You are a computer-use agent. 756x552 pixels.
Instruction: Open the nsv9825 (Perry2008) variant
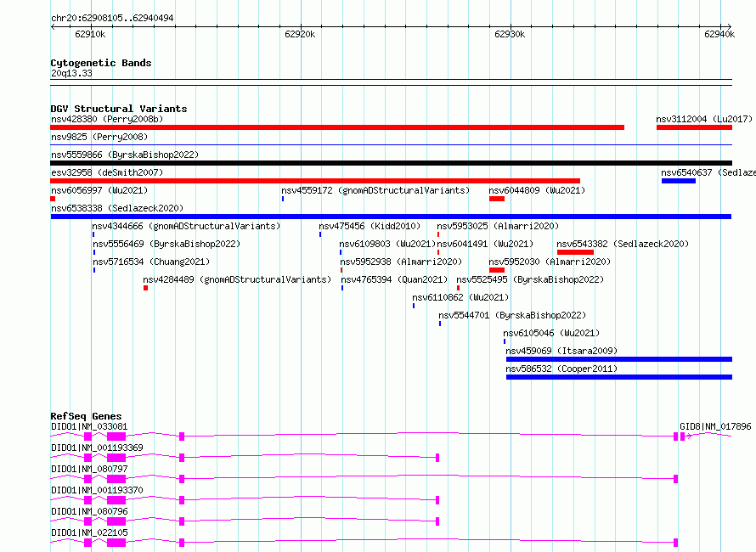click(99, 137)
